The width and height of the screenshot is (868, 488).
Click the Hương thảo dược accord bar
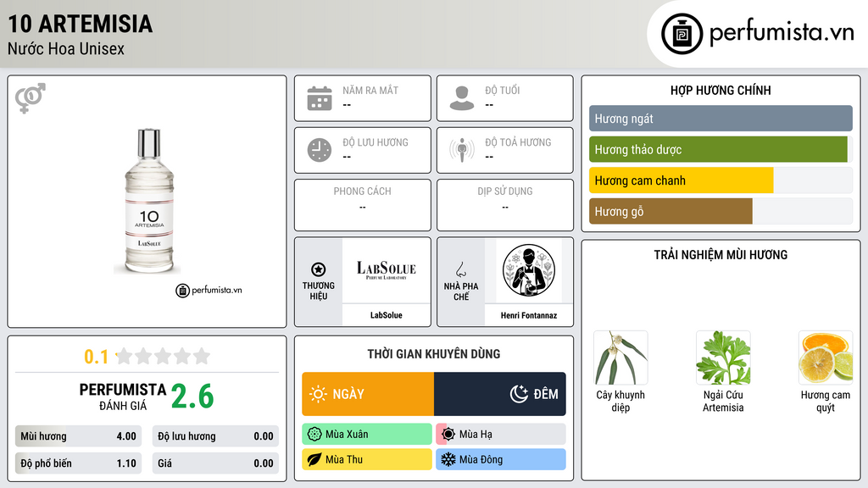click(x=721, y=149)
